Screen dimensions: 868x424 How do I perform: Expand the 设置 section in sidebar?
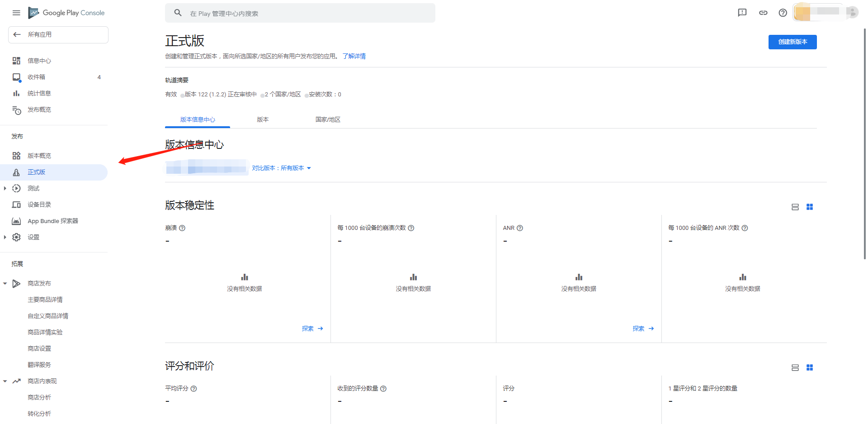pos(5,237)
